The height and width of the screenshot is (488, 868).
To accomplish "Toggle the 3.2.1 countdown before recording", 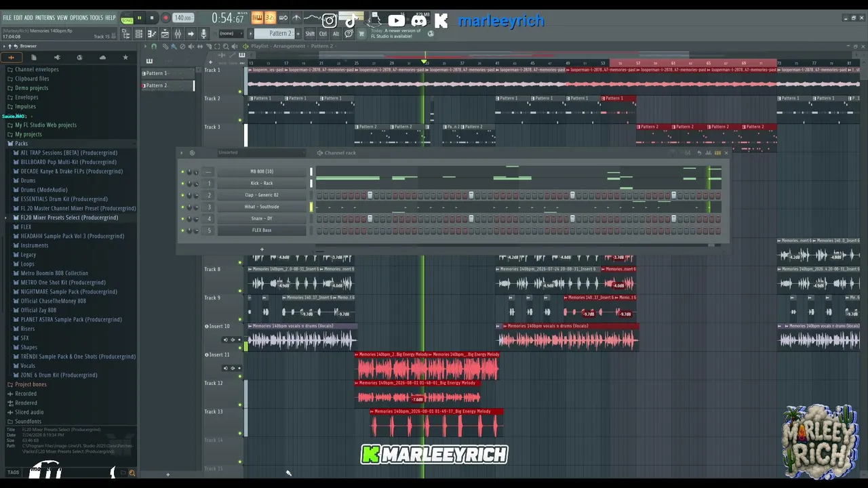I will (x=270, y=18).
